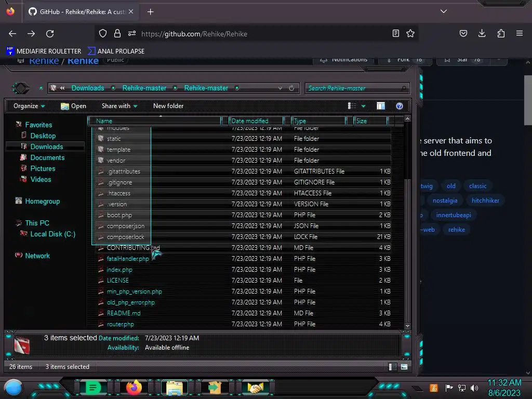This screenshot has width=532, height=399.
Task: Select Network in navigation pane
Action: point(37,256)
